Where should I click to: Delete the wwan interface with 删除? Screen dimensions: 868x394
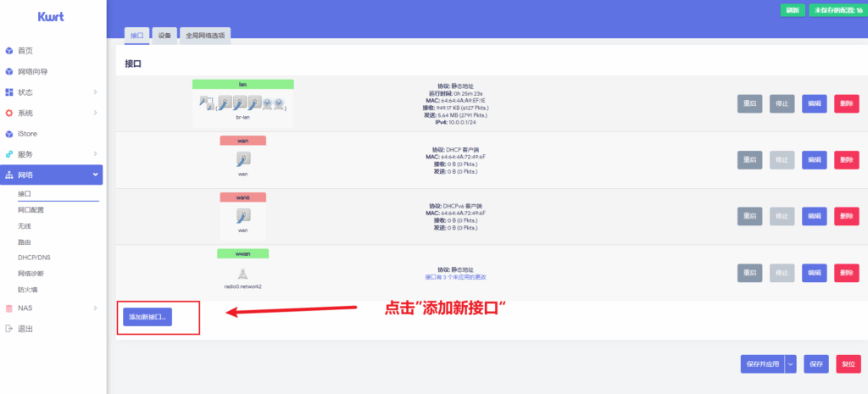846,273
